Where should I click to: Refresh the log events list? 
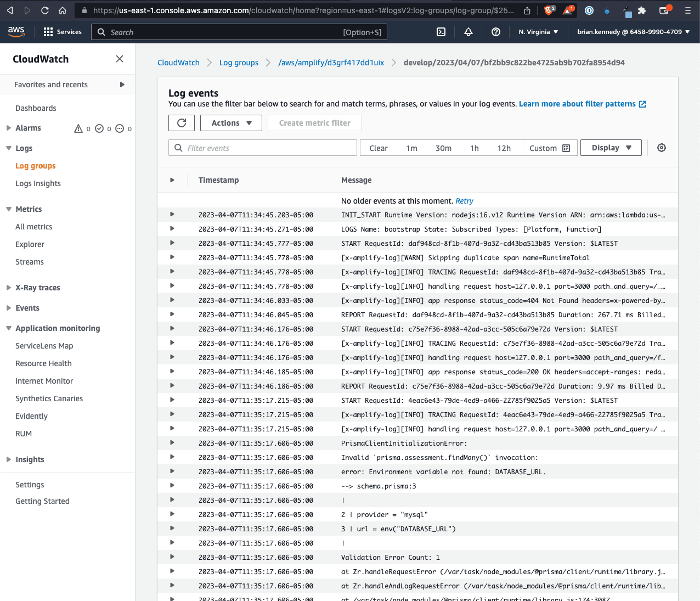click(x=181, y=123)
